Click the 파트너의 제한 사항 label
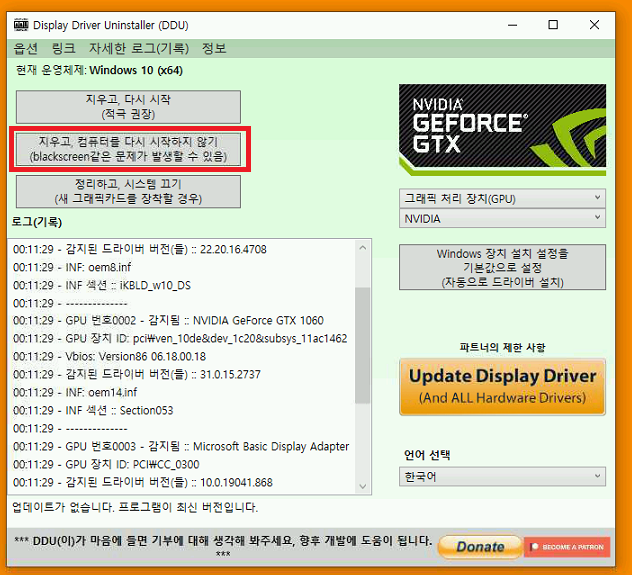This screenshot has width=632, height=575. [x=502, y=347]
